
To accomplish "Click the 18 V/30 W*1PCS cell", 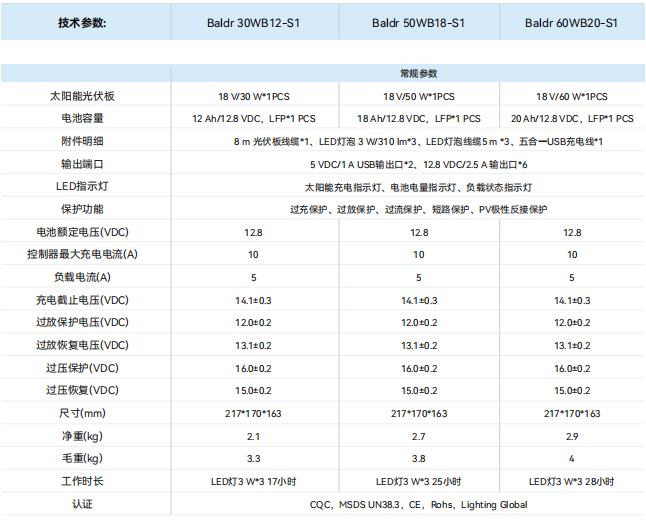I will (x=254, y=97).
